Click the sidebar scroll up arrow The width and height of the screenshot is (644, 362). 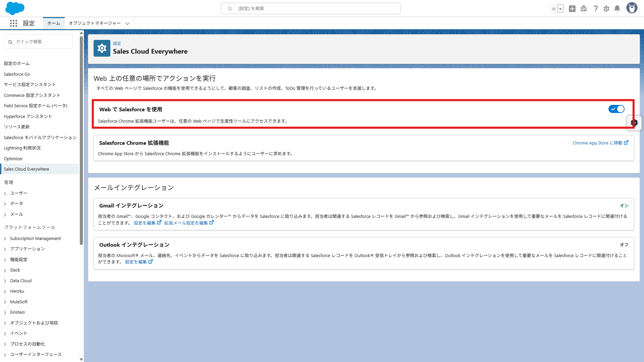pos(81,33)
